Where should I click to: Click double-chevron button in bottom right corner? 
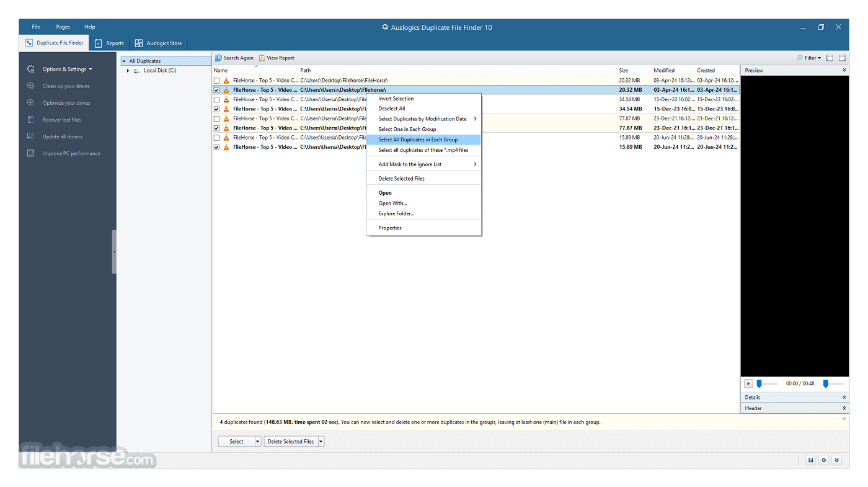pyautogui.click(x=836, y=460)
